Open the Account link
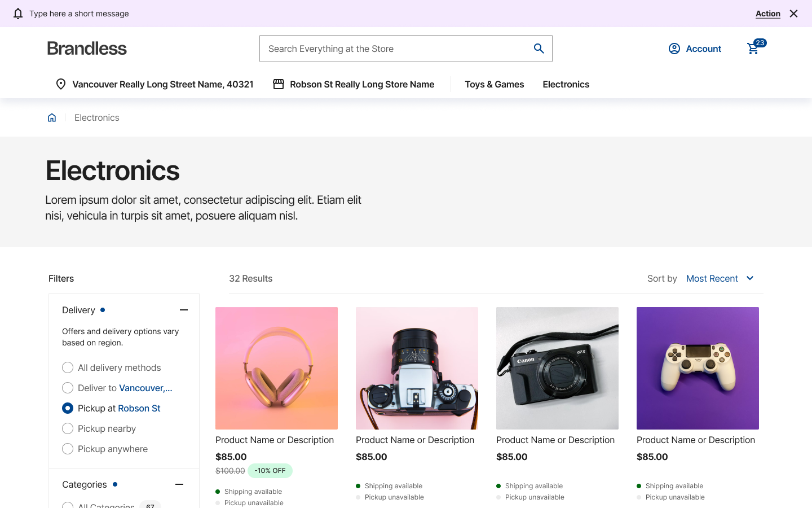 (703, 49)
